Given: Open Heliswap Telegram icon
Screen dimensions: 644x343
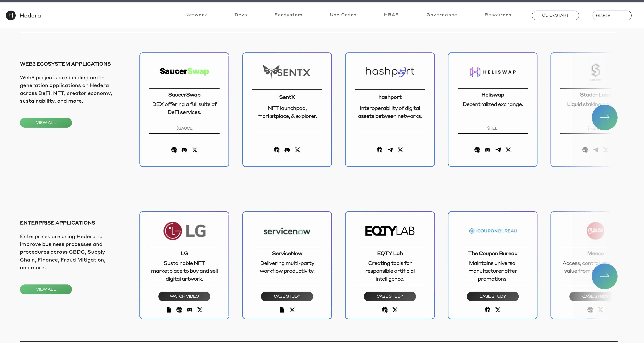Looking at the screenshot, I should [498, 150].
